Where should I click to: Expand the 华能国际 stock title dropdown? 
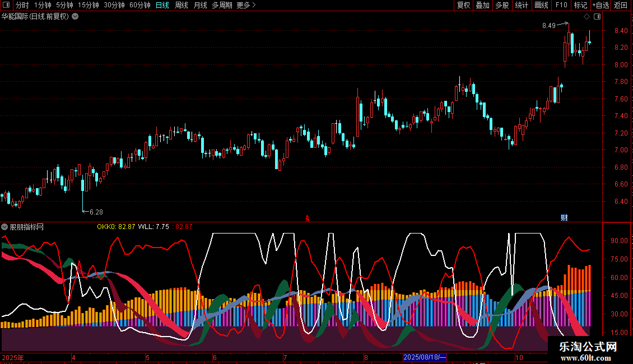pos(75,16)
